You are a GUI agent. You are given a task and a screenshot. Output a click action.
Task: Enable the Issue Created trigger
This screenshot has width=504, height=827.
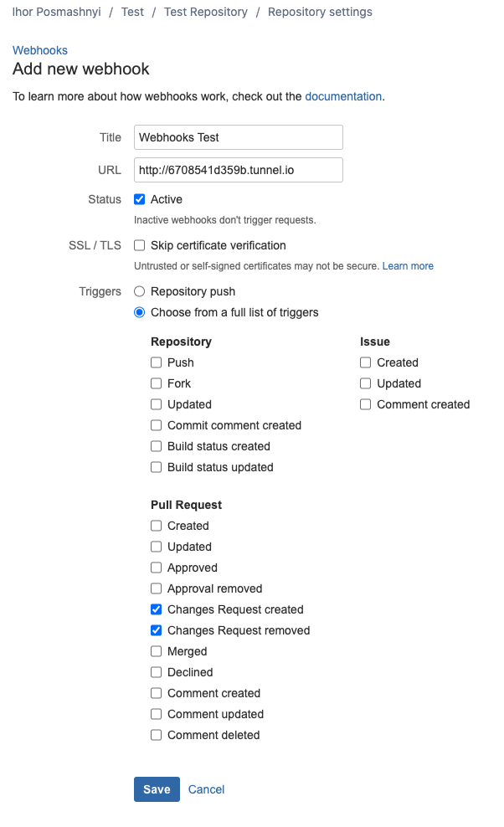click(365, 362)
